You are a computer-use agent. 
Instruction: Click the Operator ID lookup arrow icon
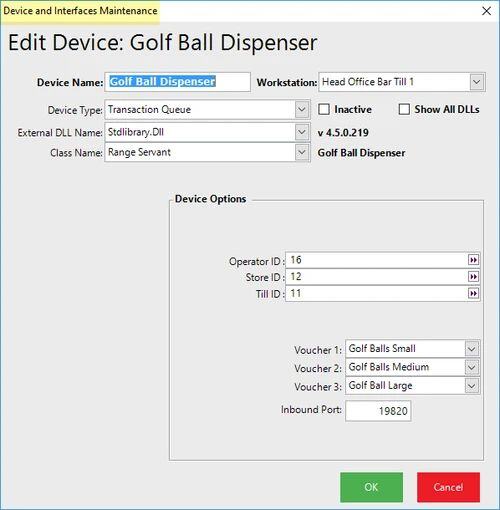pos(473,260)
